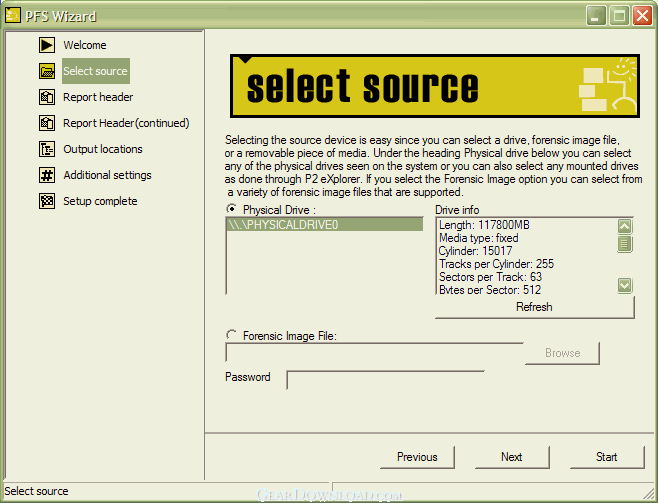Open the Report Header(continued) step
The image size is (658, 503).
126,123
